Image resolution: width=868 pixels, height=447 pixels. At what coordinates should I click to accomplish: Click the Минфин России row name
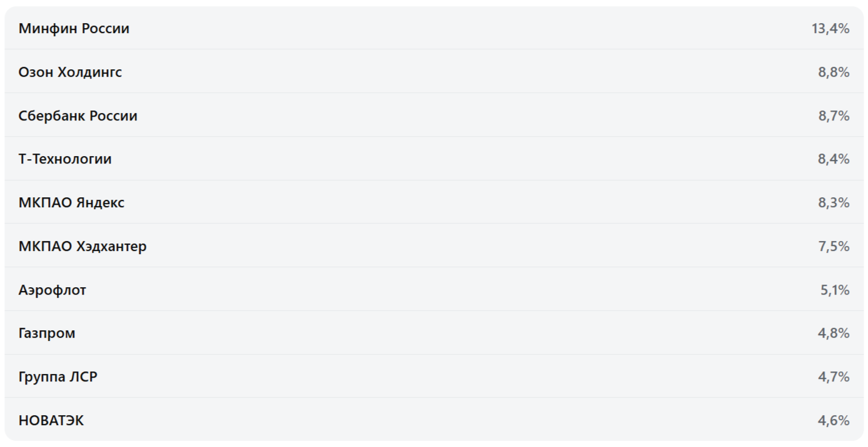[x=74, y=29]
